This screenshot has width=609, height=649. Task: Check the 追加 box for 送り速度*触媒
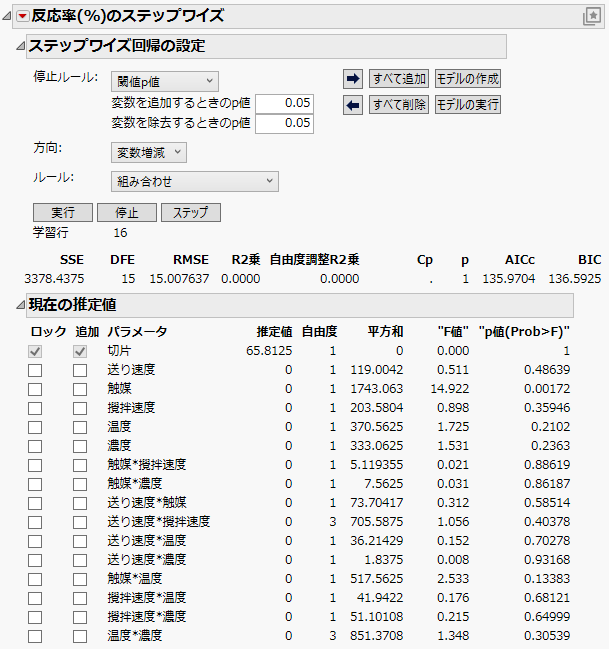coord(80,503)
